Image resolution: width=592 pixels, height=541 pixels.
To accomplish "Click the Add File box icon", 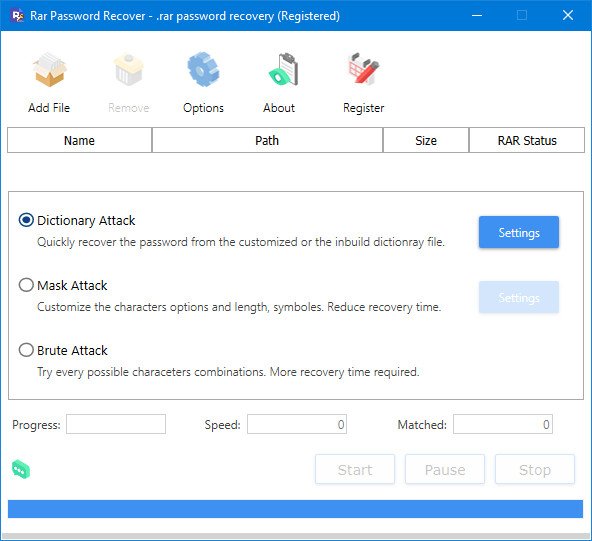I will click(x=49, y=70).
